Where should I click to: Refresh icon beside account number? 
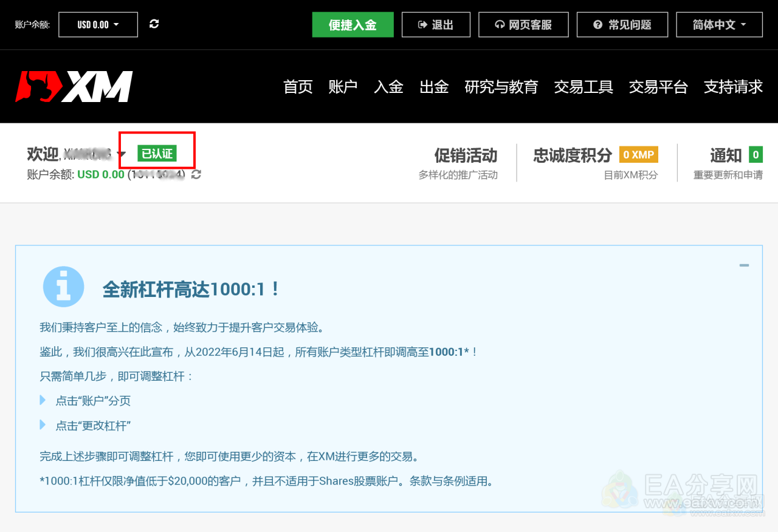click(x=196, y=175)
